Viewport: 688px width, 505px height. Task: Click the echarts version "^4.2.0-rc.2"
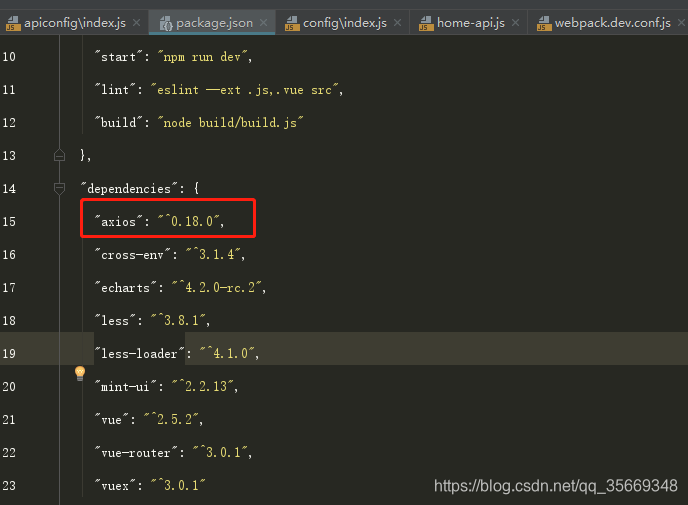pyautogui.click(x=216, y=287)
